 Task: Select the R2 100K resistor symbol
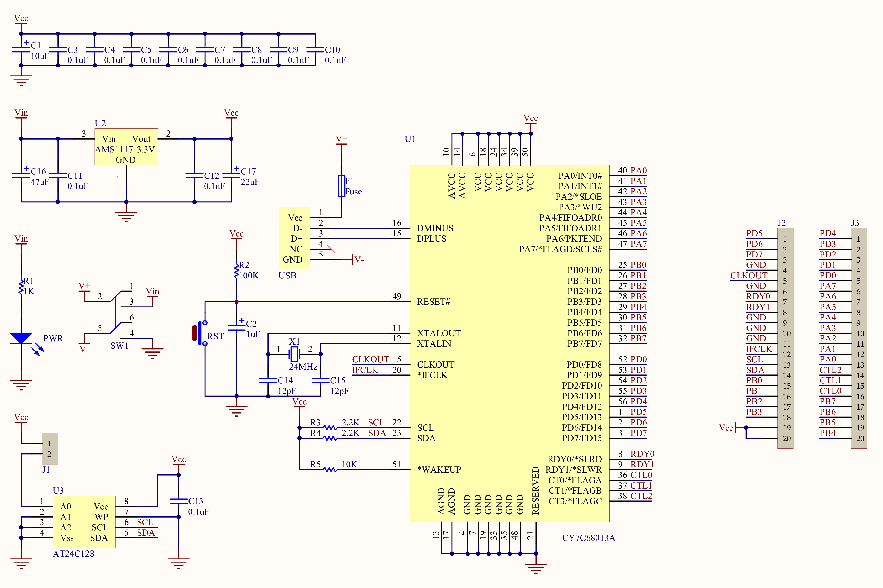click(236, 271)
